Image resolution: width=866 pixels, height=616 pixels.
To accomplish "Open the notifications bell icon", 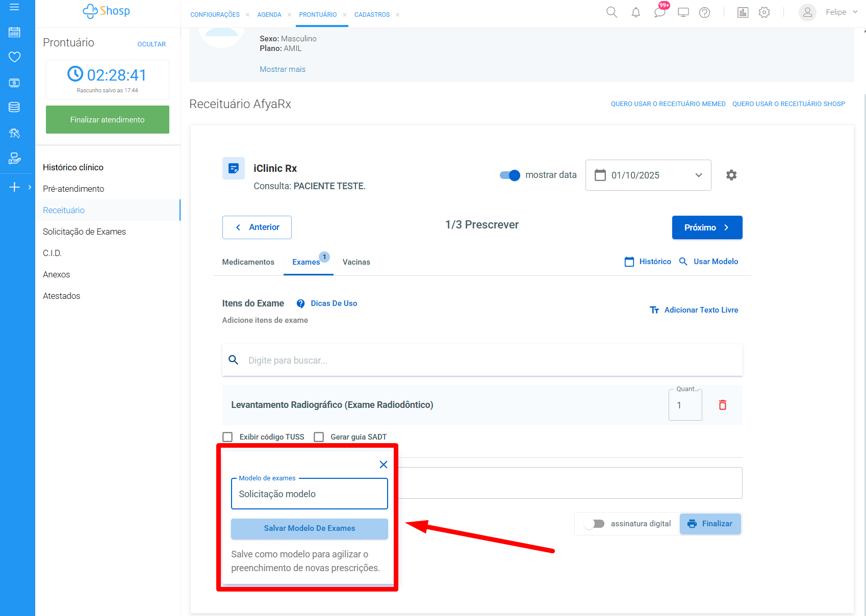I will 635,13.
